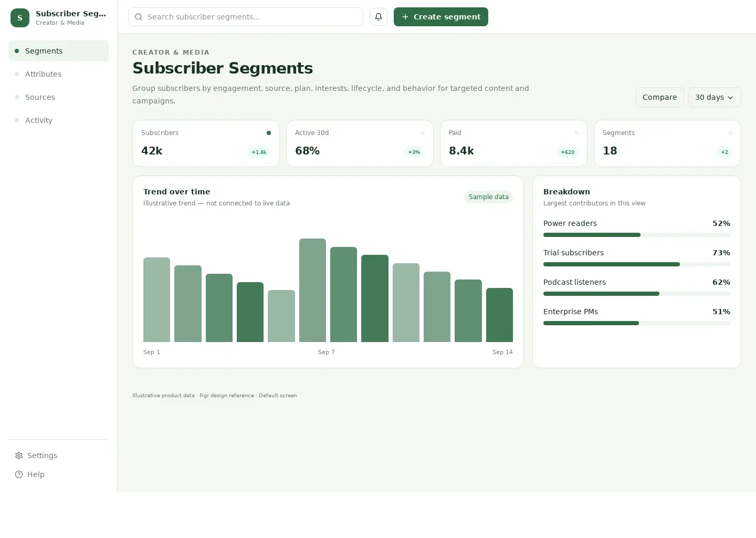Click the search magnifier icon
The width and height of the screenshot is (756, 538).
[139, 17]
